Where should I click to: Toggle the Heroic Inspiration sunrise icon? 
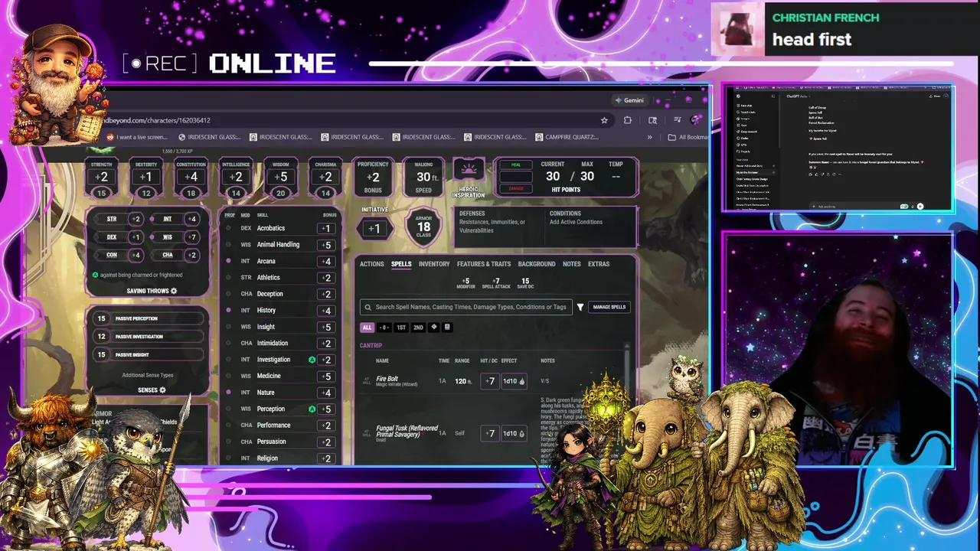pos(469,169)
